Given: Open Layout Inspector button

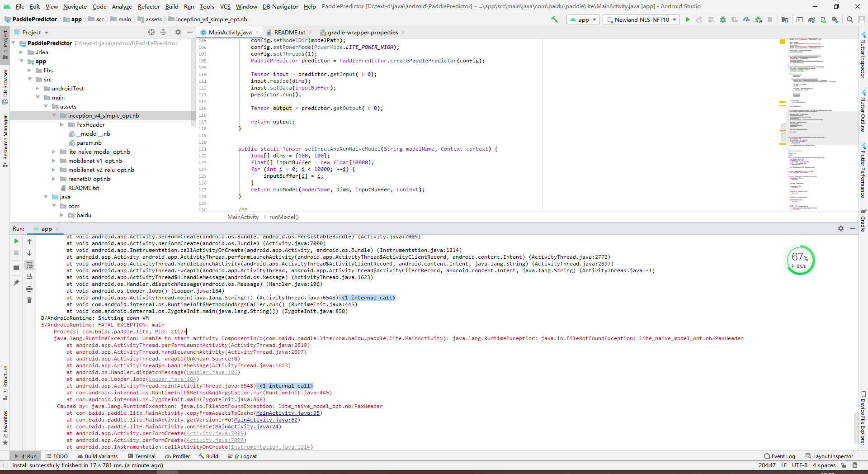Looking at the screenshot, I should point(830,456).
